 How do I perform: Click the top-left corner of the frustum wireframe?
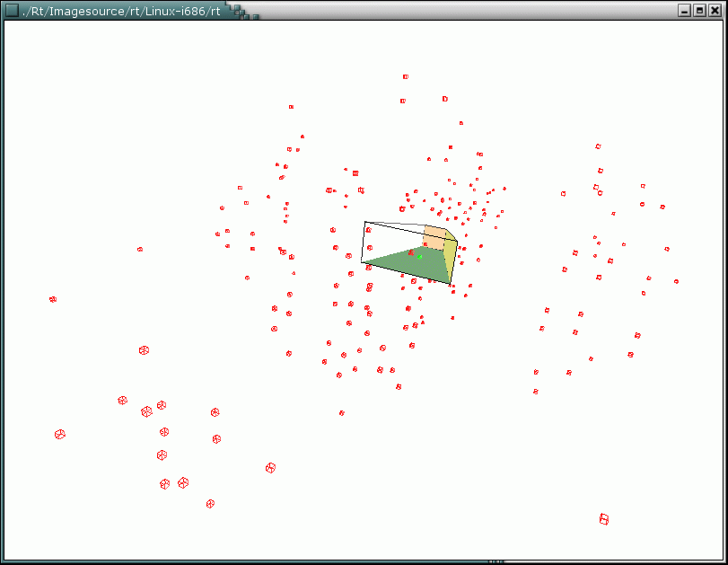(x=364, y=222)
